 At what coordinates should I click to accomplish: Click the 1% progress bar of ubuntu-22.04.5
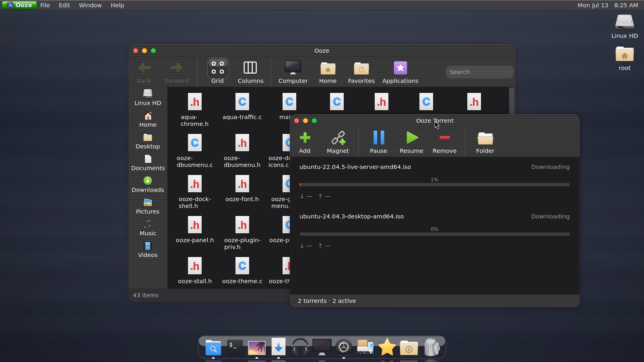click(434, 185)
